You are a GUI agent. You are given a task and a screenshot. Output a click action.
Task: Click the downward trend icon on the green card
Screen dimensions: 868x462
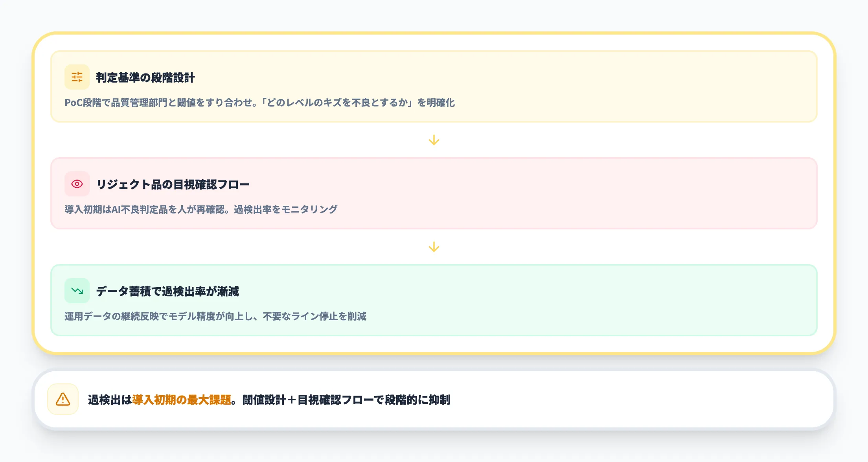point(77,291)
